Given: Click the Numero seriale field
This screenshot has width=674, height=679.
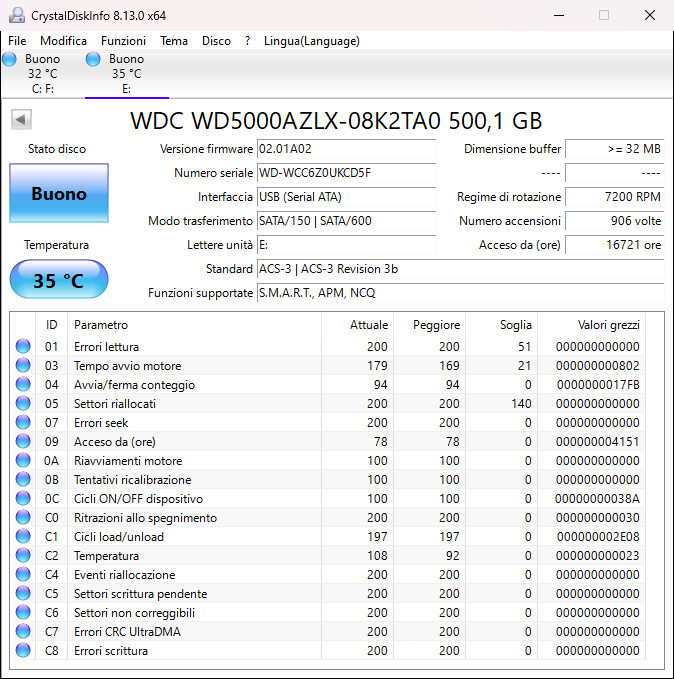Looking at the screenshot, I should point(347,173).
